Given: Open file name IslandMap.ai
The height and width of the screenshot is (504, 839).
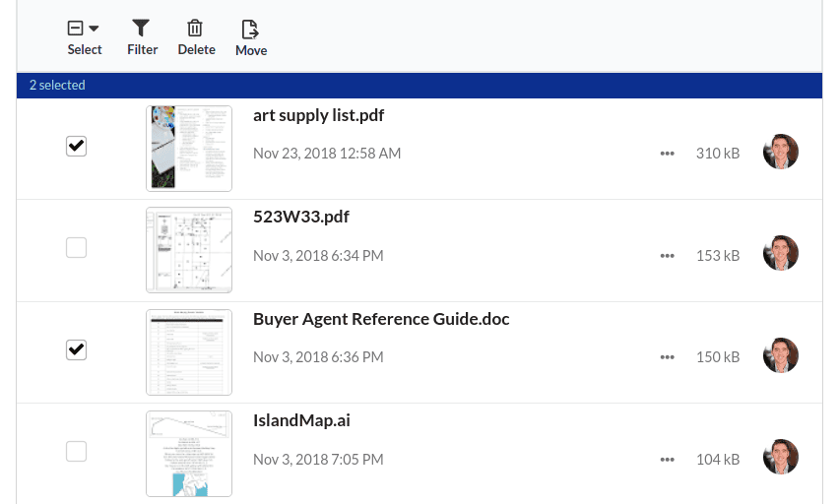Looking at the screenshot, I should point(301,420).
